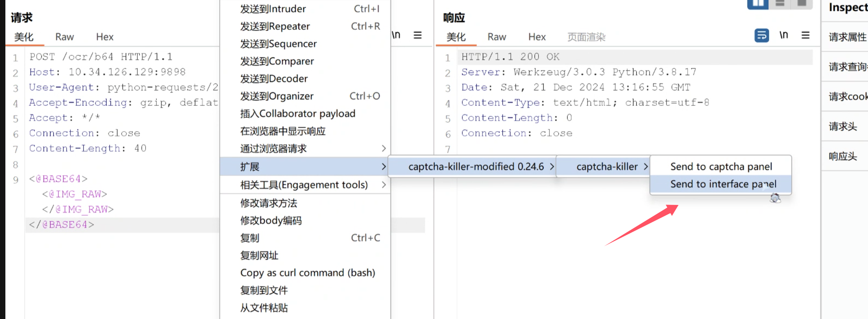Click Send to interface panel
Screen dimensions: 868x319
pos(721,184)
